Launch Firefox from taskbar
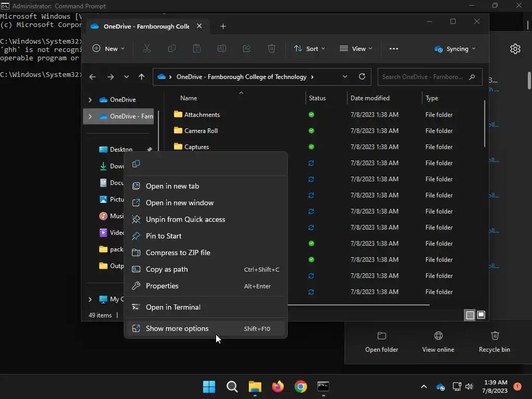The width and height of the screenshot is (532, 399). point(278,387)
